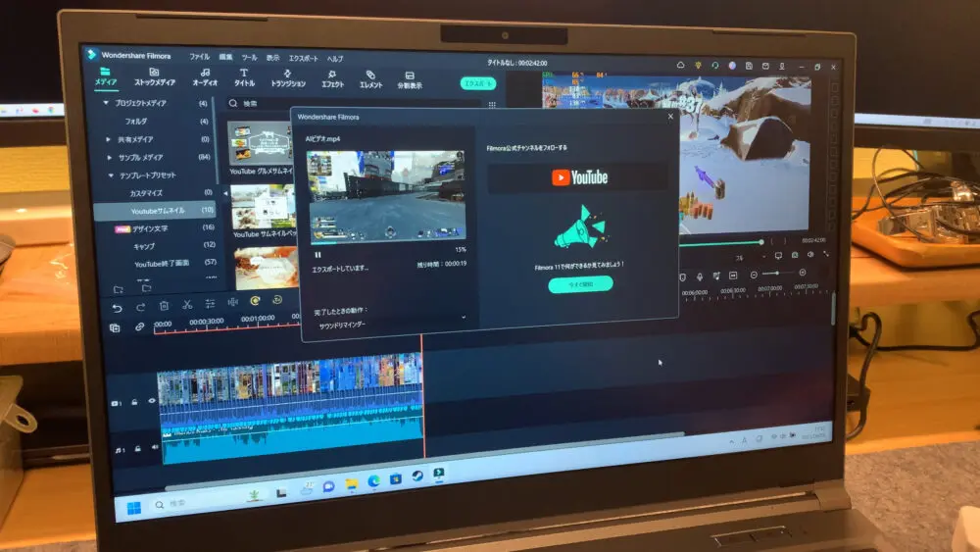Click the voiceover microphone icon
Screen dimensions: 980x552
[x=700, y=276]
